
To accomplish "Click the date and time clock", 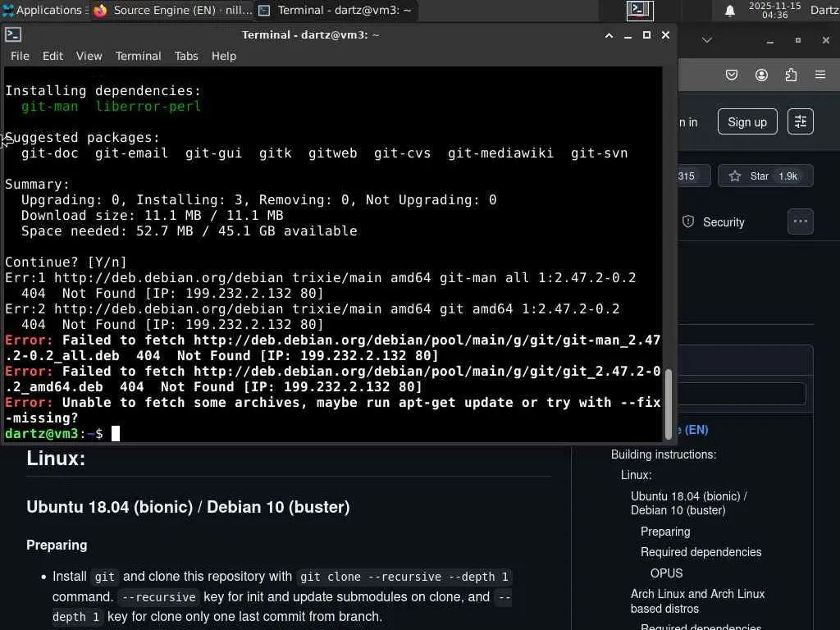I will [x=774, y=10].
